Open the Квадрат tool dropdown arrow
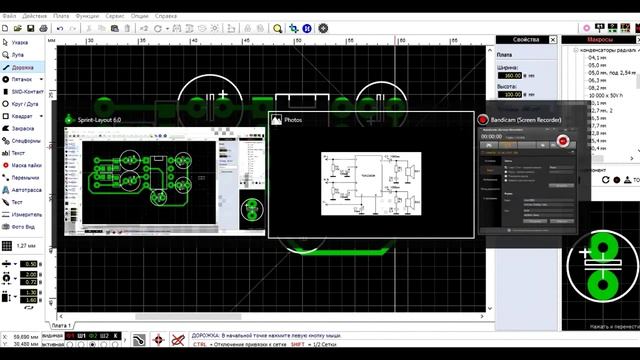The height and width of the screenshot is (360, 640). (x=41, y=116)
